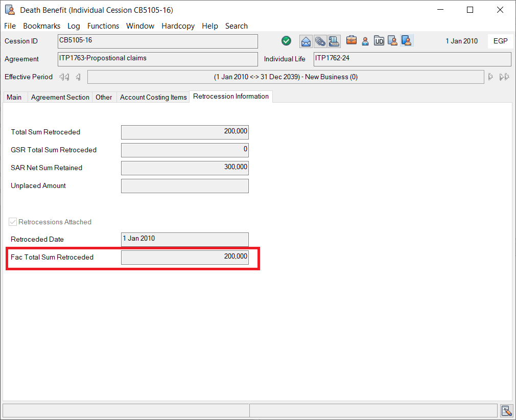
Task: Click the paperclip attachments icon
Action: (x=320, y=41)
